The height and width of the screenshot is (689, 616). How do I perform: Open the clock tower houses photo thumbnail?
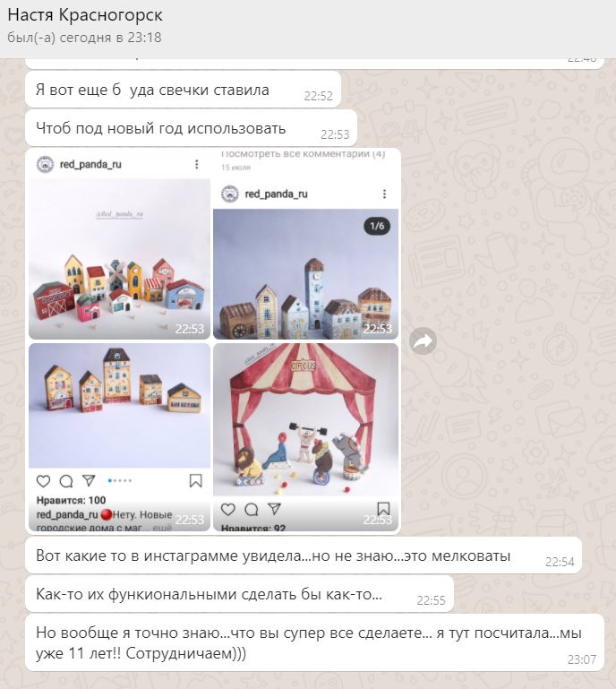305,245
